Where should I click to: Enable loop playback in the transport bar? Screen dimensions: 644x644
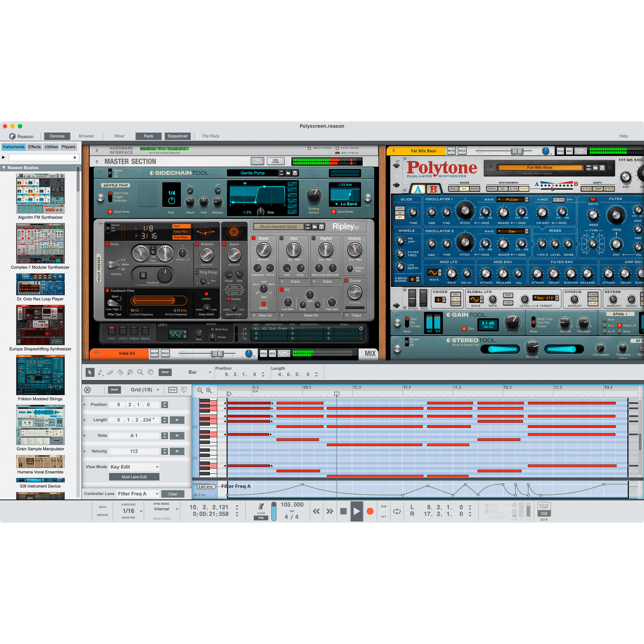coord(397,512)
